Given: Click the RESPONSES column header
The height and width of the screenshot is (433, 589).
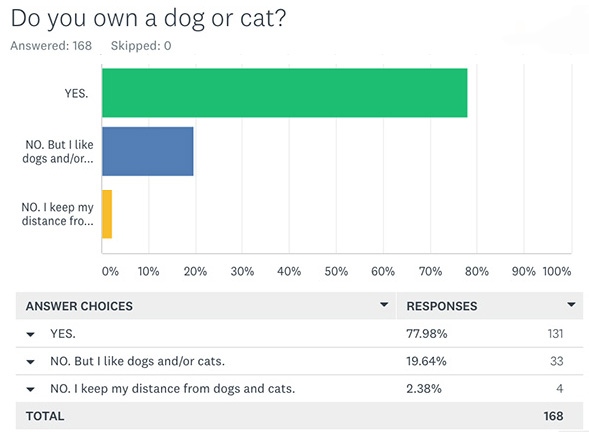Looking at the screenshot, I should (x=442, y=306).
